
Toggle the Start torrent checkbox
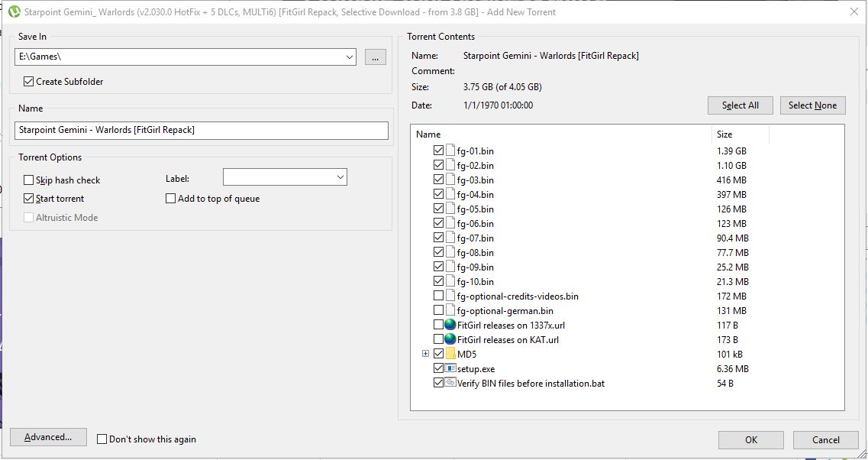[x=29, y=199]
